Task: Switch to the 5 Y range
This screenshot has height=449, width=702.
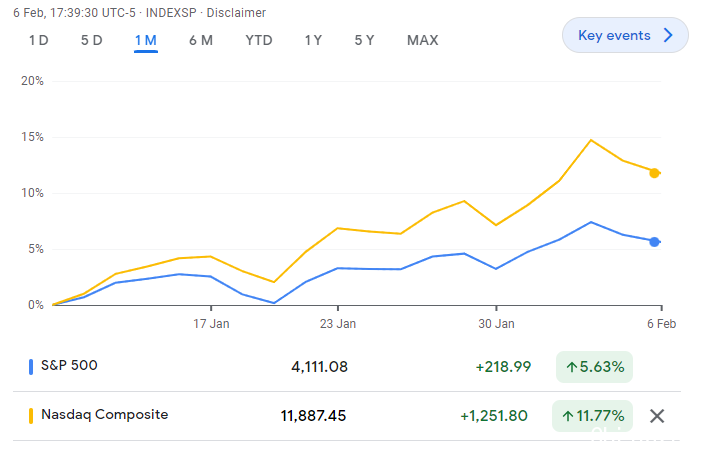Action: pos(364,40)
